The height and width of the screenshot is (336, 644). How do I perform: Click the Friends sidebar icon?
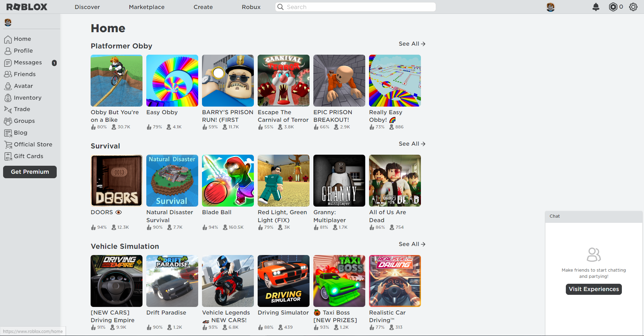pos(8,74)
